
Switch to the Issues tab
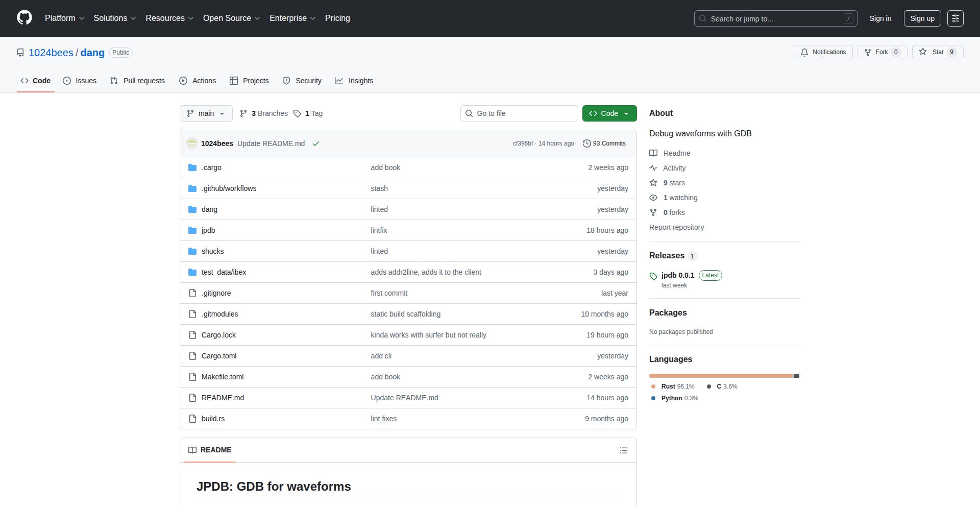click(x=80, y=81)
